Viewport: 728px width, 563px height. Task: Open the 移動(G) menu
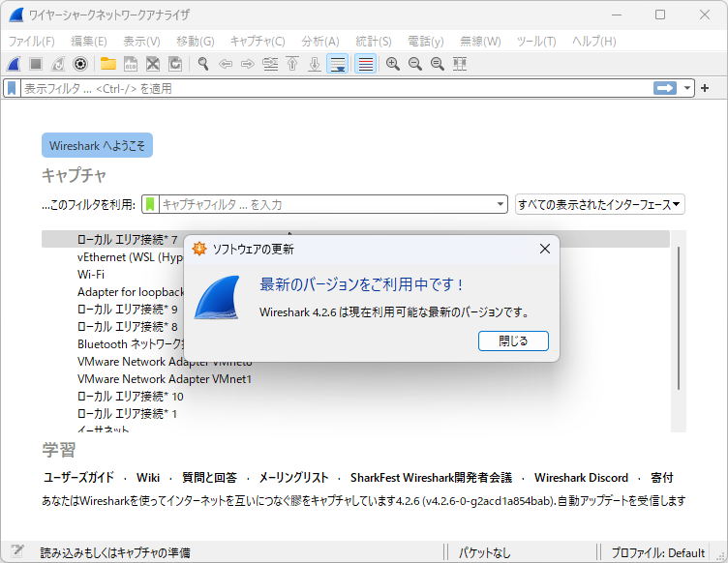coord(196,42)
